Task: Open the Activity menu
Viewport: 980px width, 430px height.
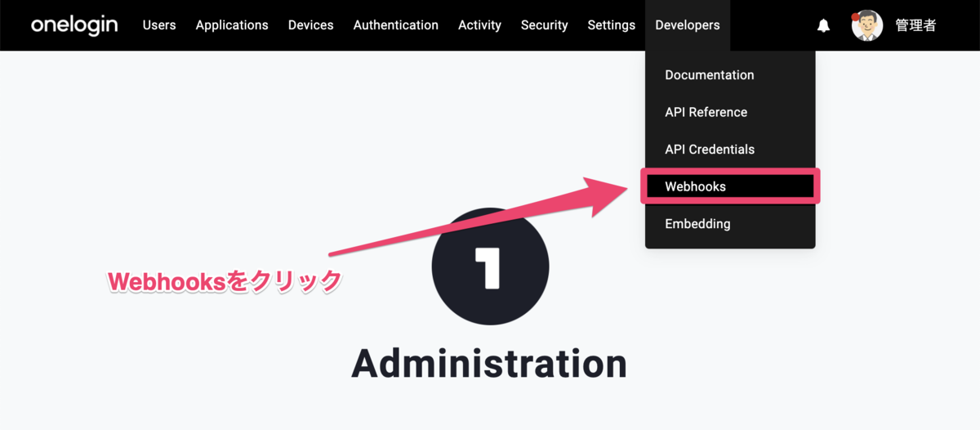Action: tap(479, 25)
